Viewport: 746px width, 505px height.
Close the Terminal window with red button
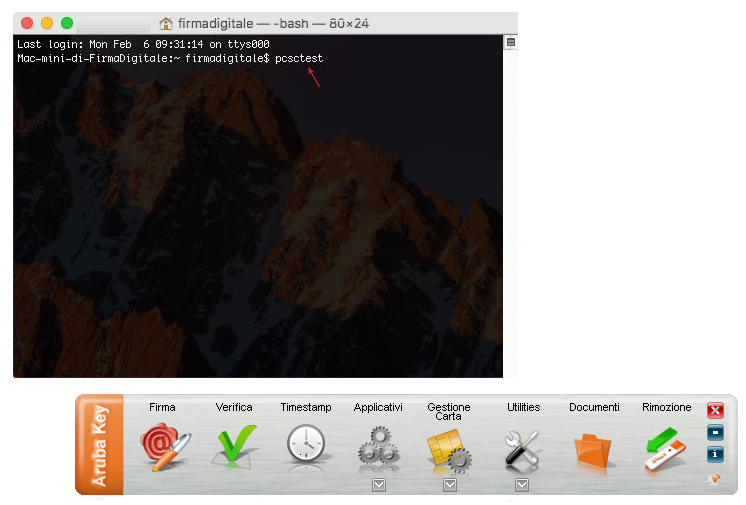(x=27, y=23)
